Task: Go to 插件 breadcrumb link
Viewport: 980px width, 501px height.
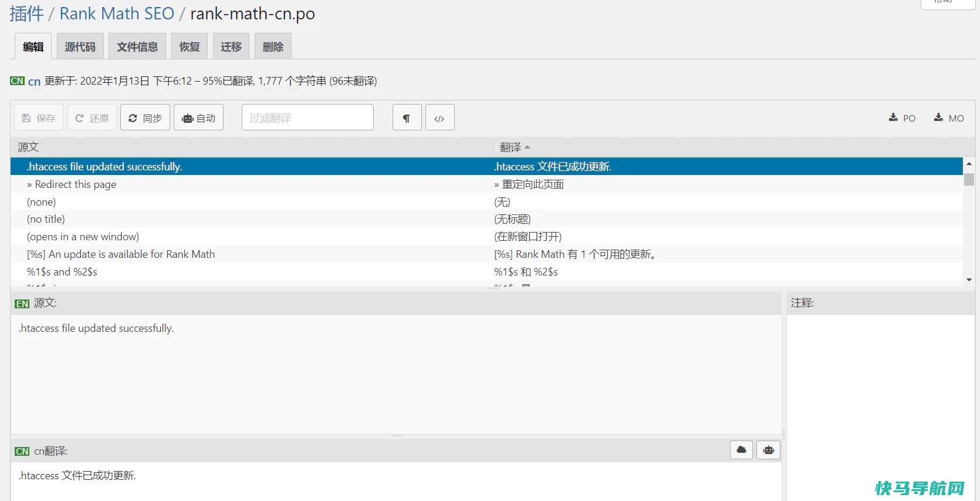Action: tap(26, 14)
